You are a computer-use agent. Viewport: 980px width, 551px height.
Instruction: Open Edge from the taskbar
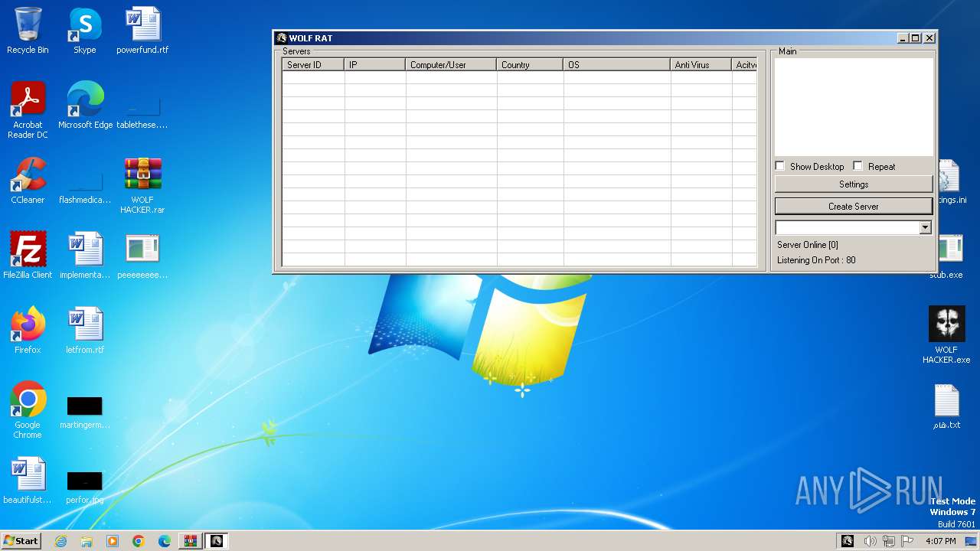pos(165,541)
